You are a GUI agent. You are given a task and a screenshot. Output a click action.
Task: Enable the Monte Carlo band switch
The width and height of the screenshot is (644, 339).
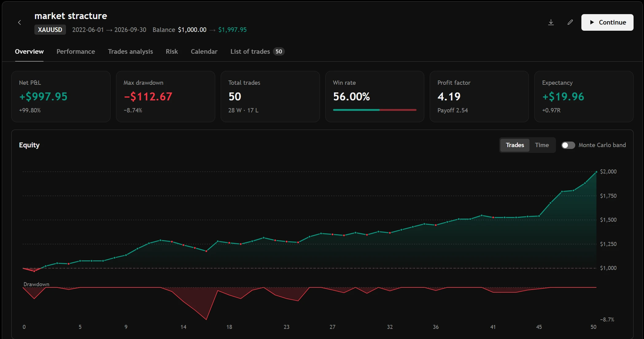[x=568, y=145]
